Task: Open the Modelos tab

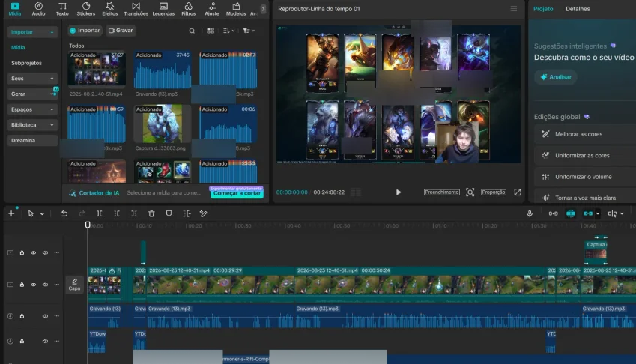Action: coord(236,9)
